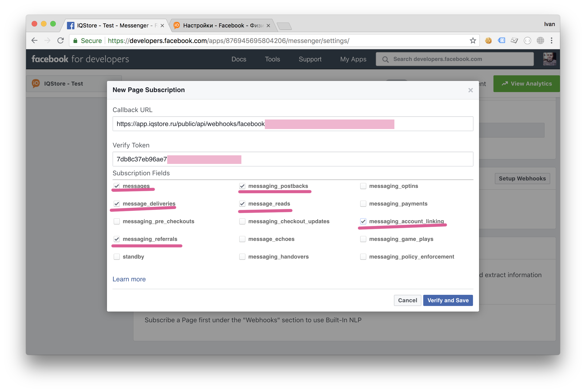Open My Apps menu
586x392 pixels.
click(x=353, y=59)
